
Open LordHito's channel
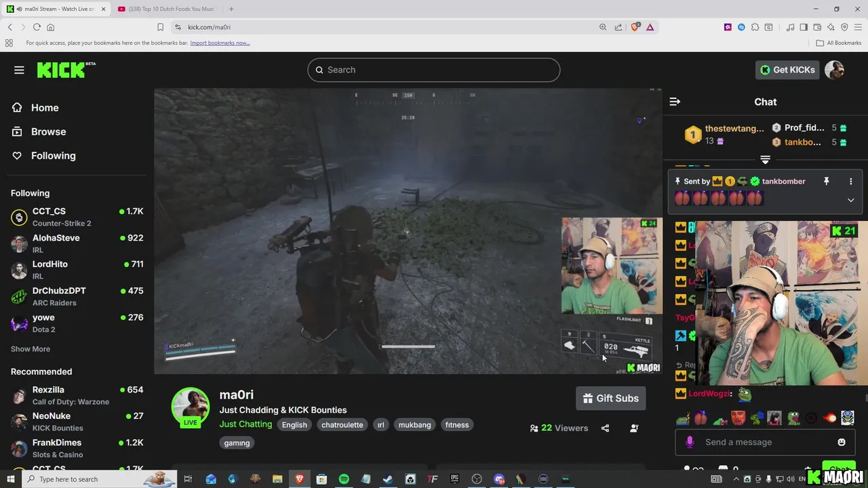coord(77,270)
